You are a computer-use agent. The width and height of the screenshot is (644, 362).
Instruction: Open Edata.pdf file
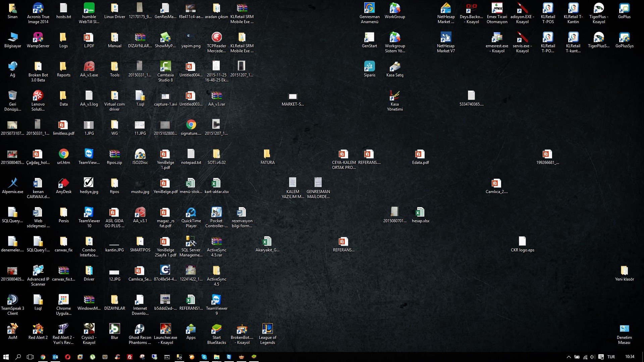420,157
